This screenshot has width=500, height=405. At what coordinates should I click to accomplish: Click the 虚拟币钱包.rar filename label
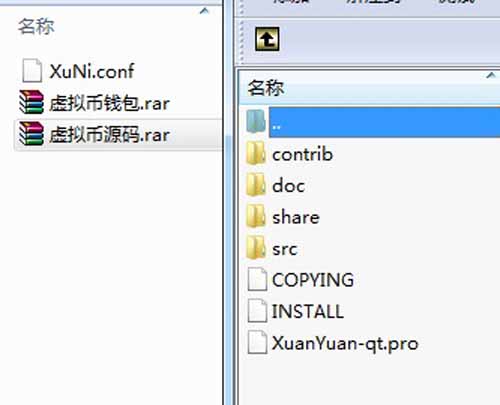(110, 103)
